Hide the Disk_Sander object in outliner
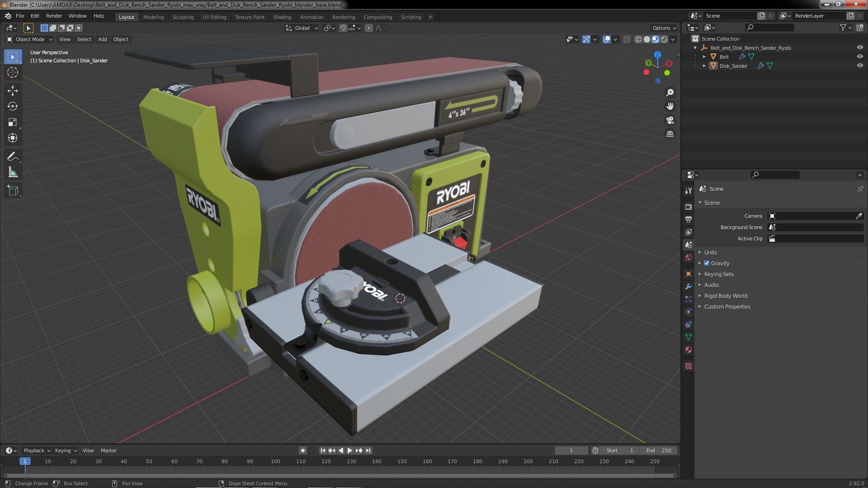Screen dimensions: 868x488 click(x=859, y=66)
